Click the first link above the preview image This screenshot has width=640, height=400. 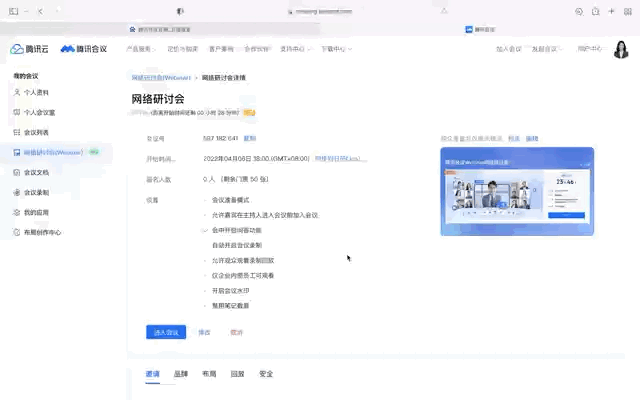514,138
